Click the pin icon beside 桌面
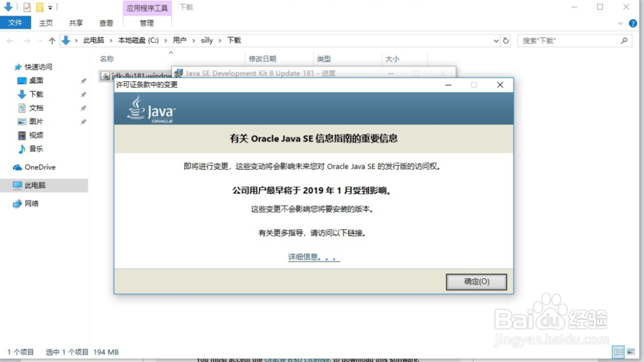Screen dimensions: 644x362 coord(83,81)
